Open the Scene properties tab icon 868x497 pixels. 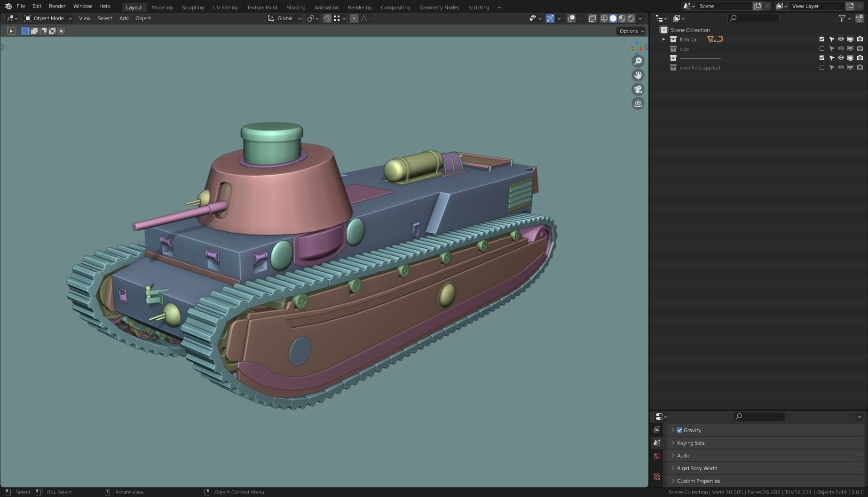657,443
